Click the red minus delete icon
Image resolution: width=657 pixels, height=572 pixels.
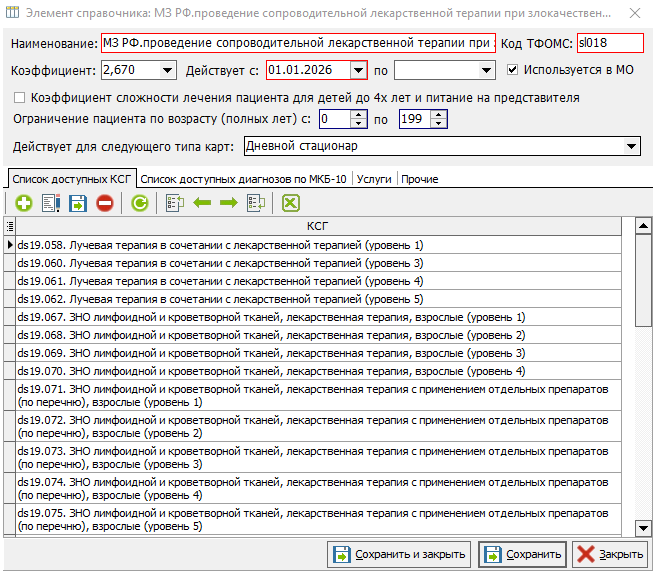pyautogui.click(x=105, y=203)
